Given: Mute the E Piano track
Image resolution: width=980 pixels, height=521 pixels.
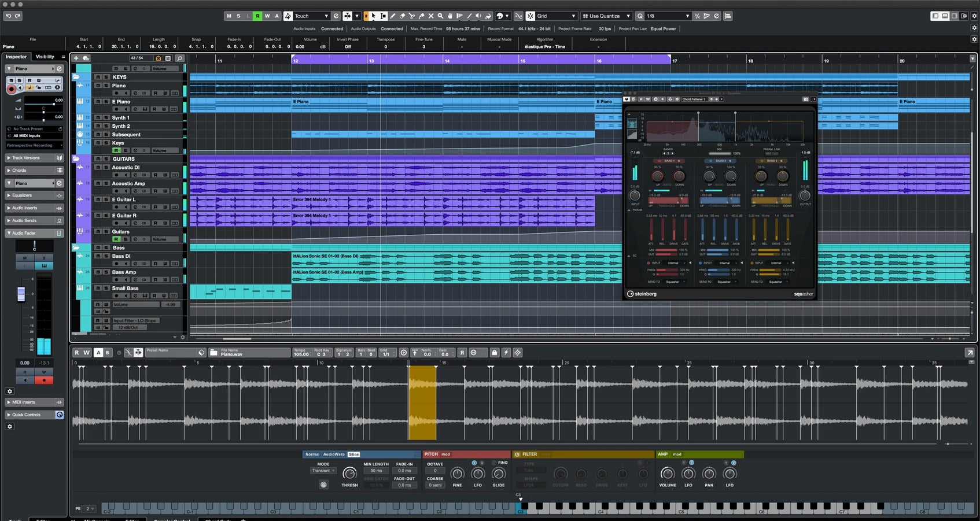Looking at the screenshot, I should [98, 102].
